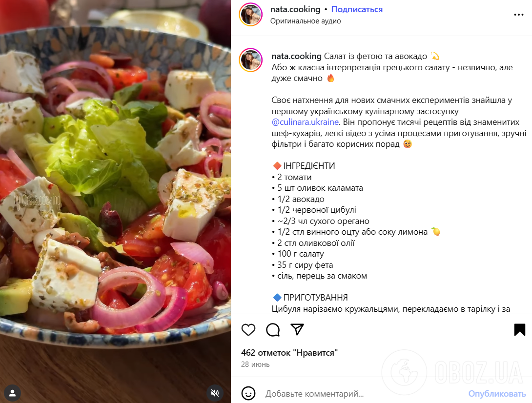This screenshot has height=403, width=532.
Task: Like the post with the heart icon
Action: pyautogui.click(x=248, y=330)
